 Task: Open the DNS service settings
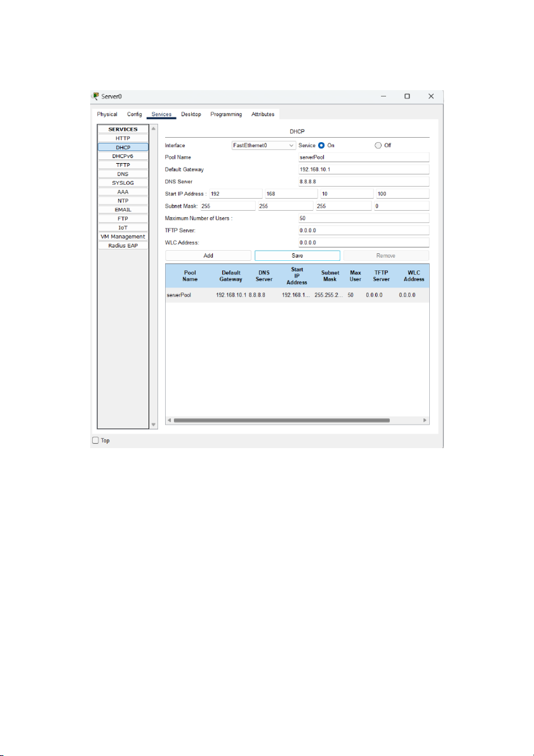(x=123, y=174)
